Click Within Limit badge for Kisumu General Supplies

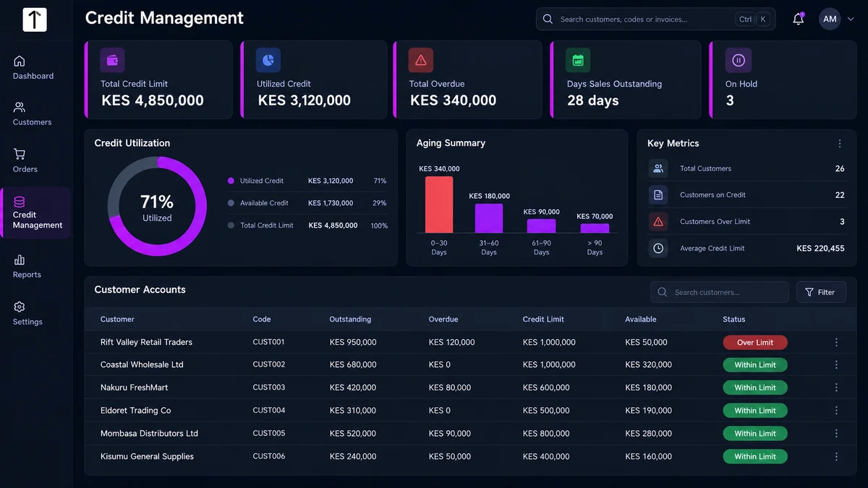tap(755, 457)
